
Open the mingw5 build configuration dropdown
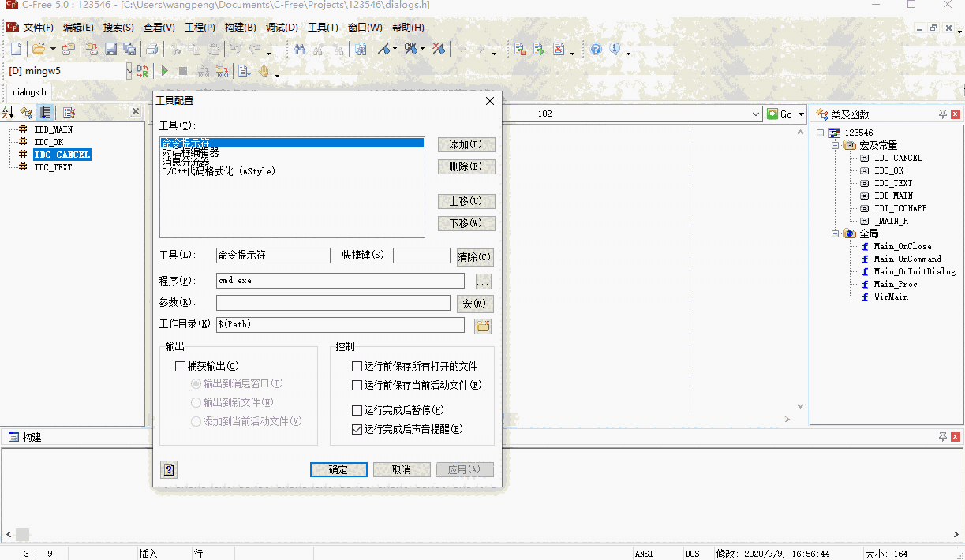click(x=129, y=70)
